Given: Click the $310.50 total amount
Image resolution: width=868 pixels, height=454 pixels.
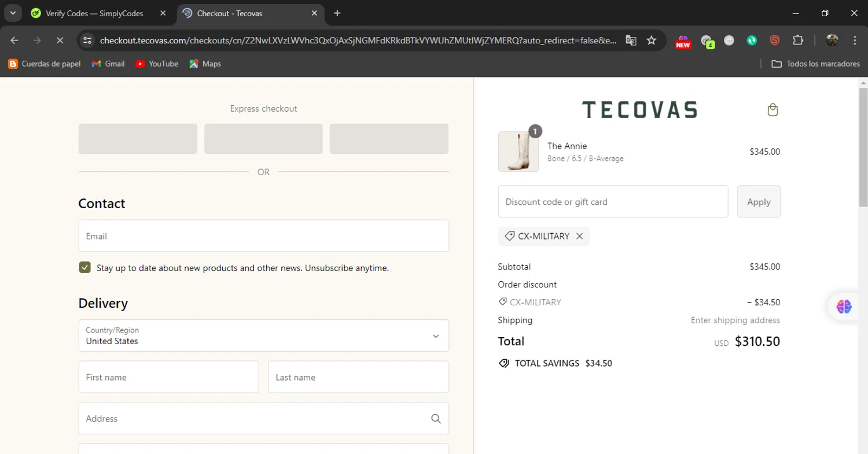Looking at the screenshot, I should [757, 342].
